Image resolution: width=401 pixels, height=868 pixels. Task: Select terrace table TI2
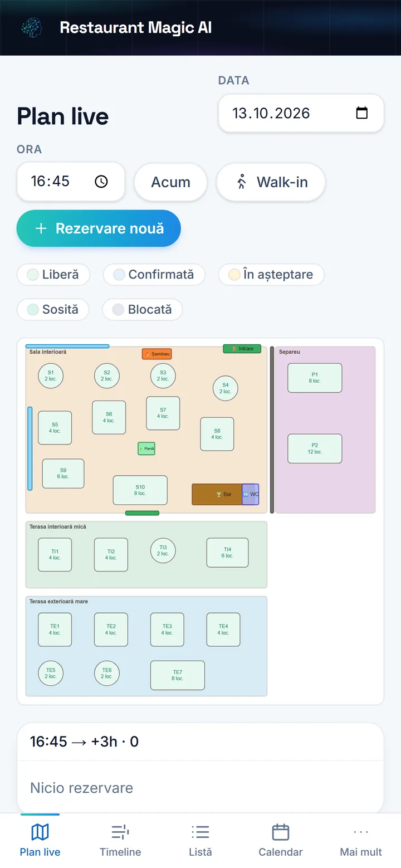point(111,555)
